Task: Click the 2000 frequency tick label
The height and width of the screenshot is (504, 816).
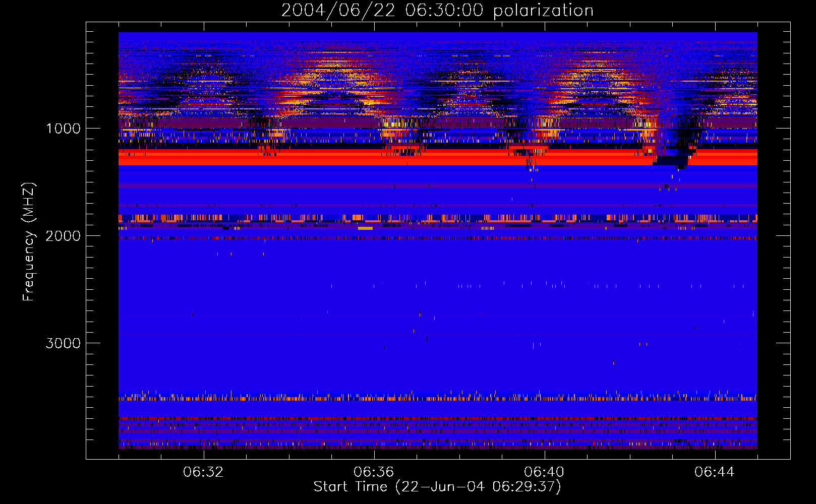Action: coord(63,236)
